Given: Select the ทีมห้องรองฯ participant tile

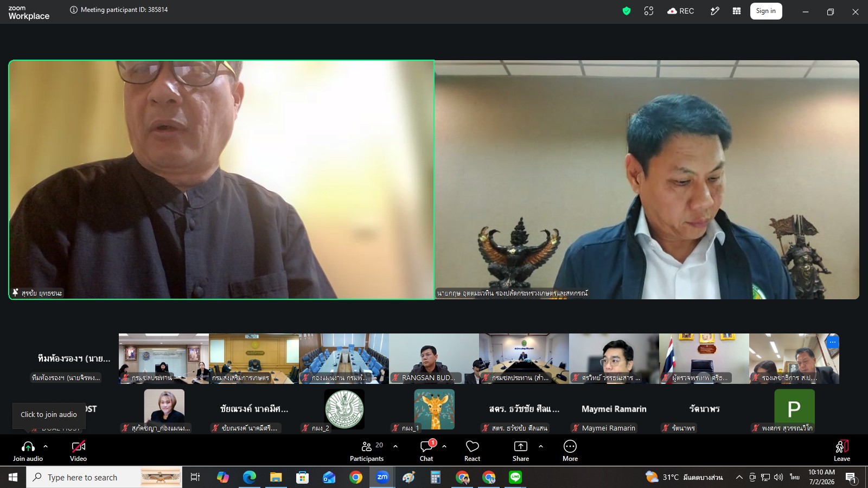Looking at the screenshot, I should click(x=74, y=358).
